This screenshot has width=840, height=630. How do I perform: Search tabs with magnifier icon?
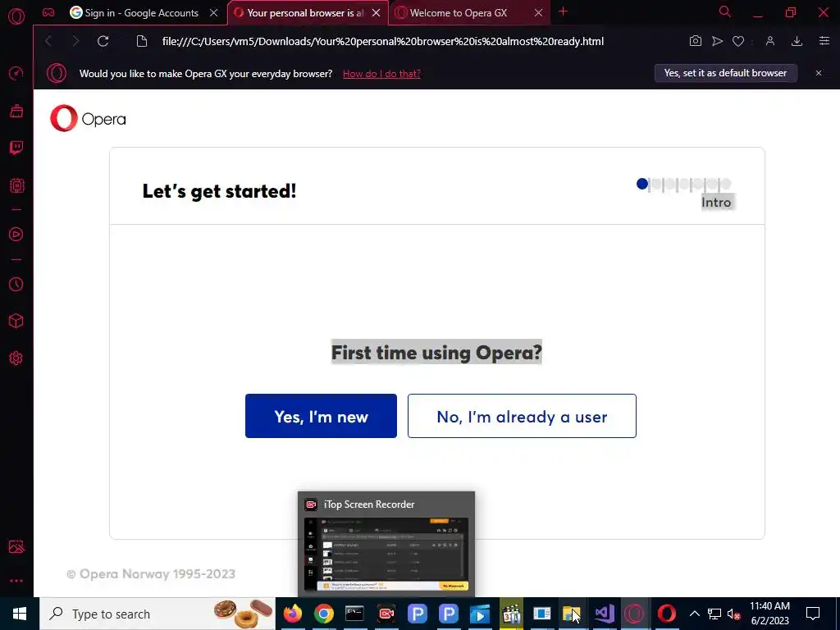[x=725, y=11]
